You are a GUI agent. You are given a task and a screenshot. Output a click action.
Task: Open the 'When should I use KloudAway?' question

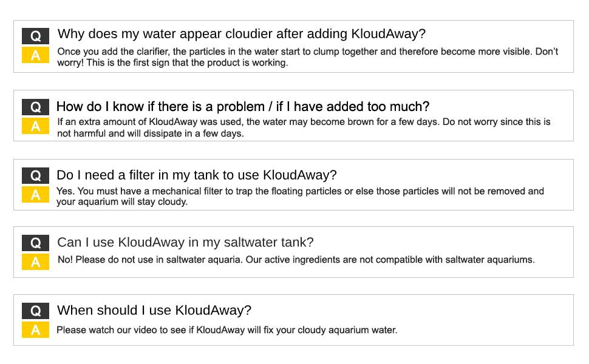point(154,311)
